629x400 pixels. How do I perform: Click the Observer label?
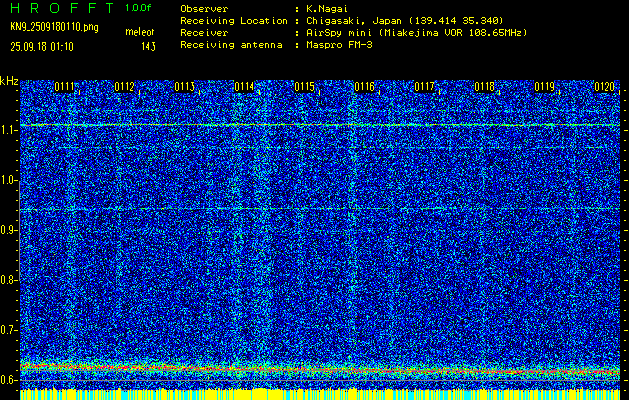pyautogui.click(x=204, y=8)
